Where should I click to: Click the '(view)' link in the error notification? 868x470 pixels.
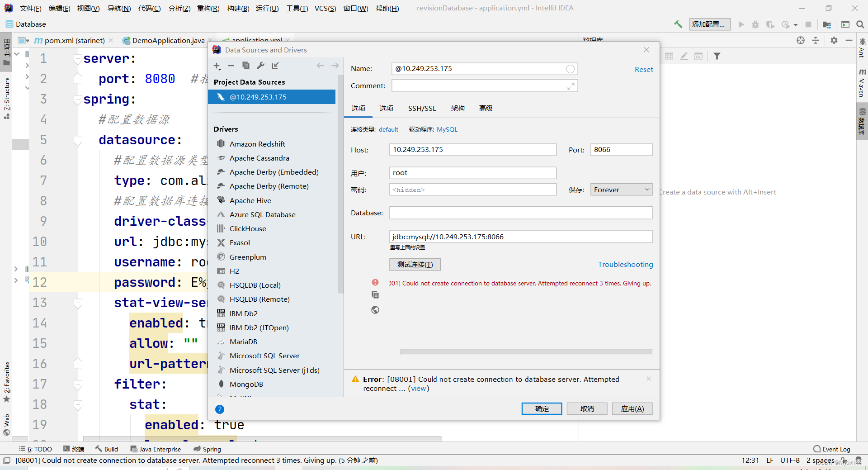click(x=419, y=389)
